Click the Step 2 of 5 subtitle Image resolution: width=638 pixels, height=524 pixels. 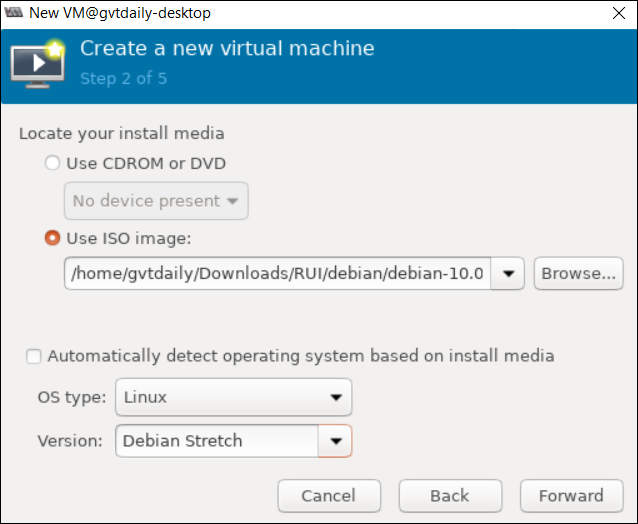tap(123, 79)
